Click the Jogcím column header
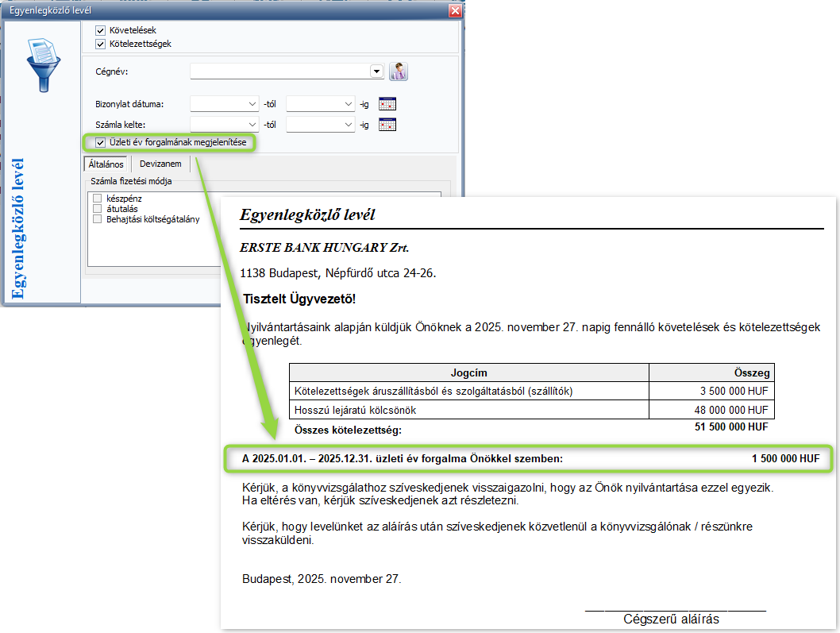The height and width of the screenshot is (633, 840). pyautogui.click(x=468, y=372)
